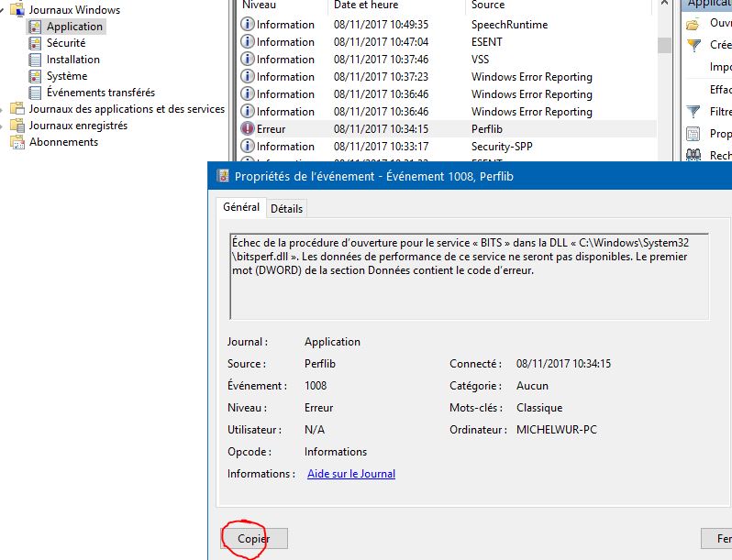Click the filter funnel icon in actions pane
This screenshot has width=732, height=560.
coord(694,112)
